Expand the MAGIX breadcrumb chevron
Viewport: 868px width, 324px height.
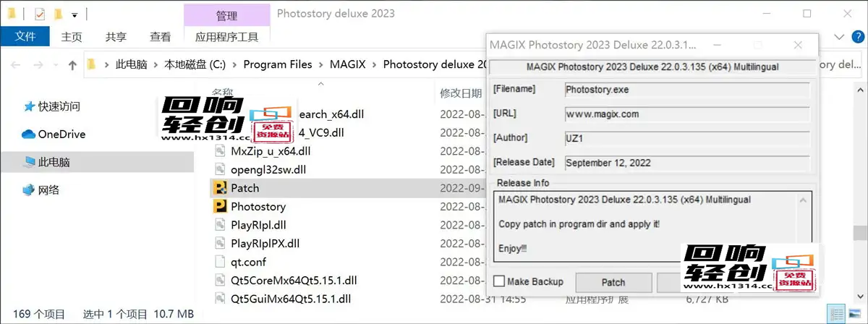374,65
